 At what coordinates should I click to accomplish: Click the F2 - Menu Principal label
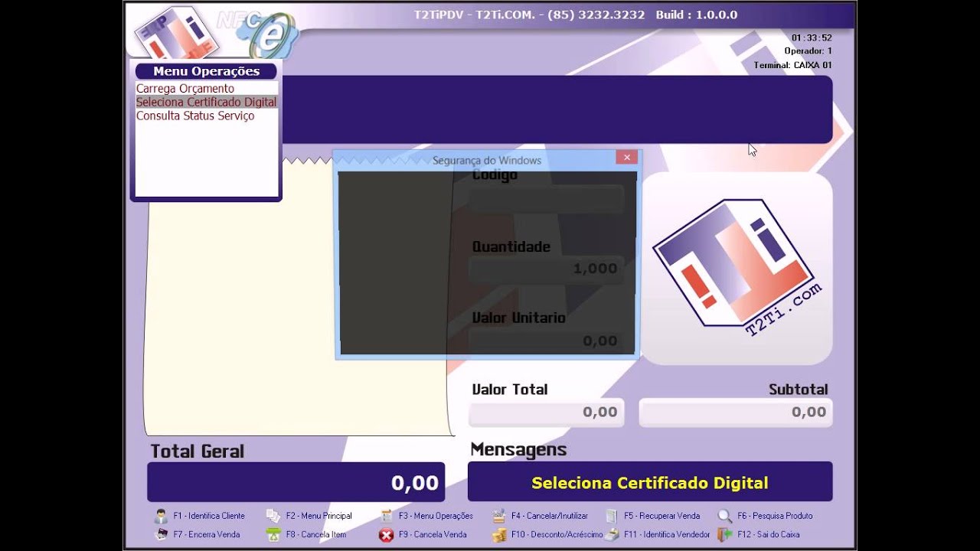319,516
